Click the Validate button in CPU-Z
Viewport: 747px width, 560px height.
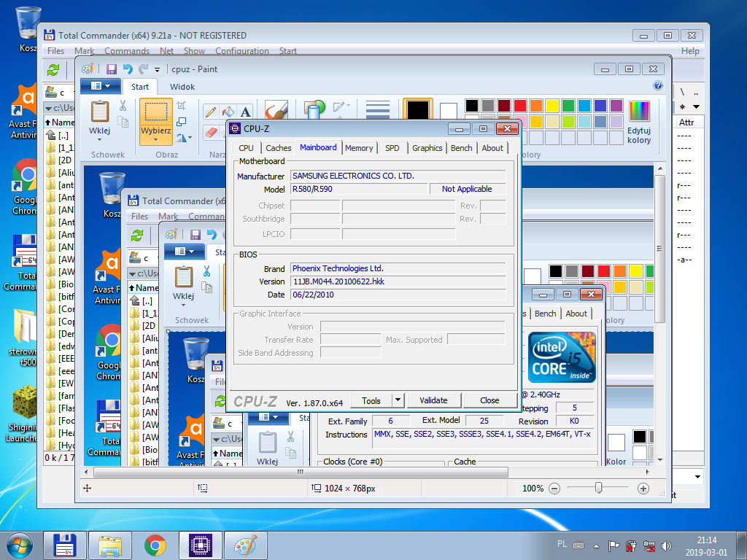click(x=433, y=400)
